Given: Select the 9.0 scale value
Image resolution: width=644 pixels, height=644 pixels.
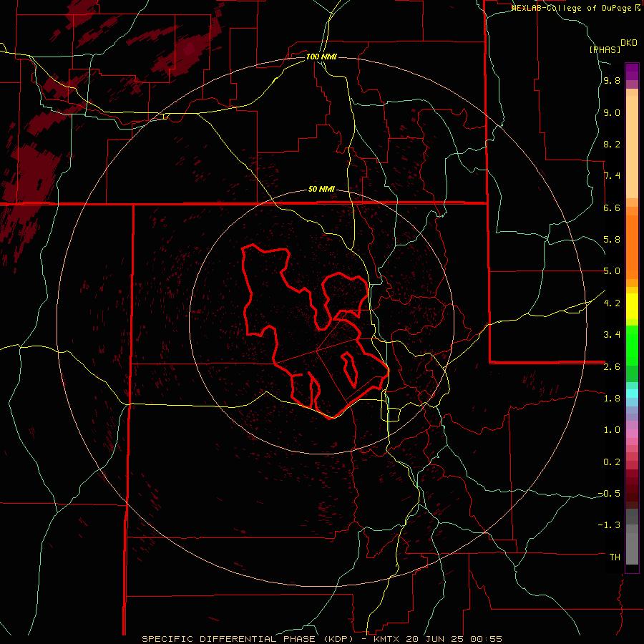Looking at the screenshot, I should point(612,112).
